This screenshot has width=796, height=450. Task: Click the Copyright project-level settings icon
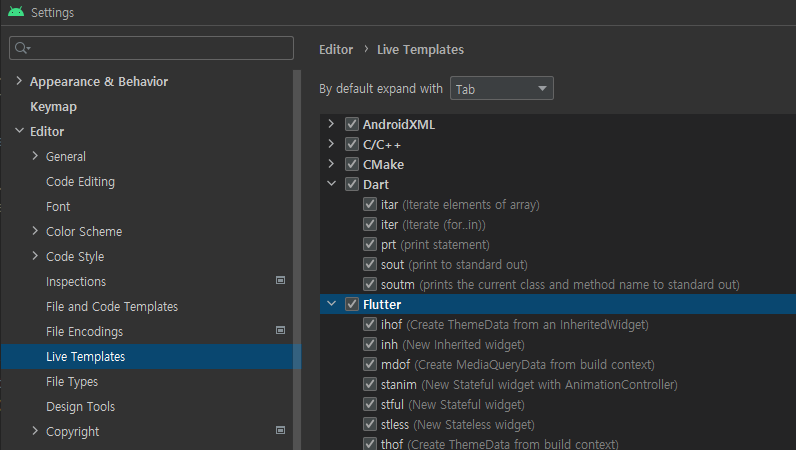coord(280,430)
